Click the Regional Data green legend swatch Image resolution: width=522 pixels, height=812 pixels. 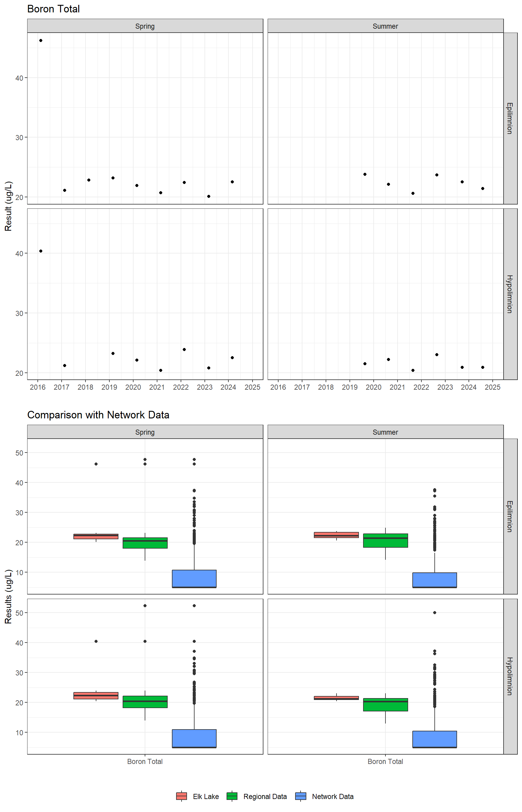(232, 796)
